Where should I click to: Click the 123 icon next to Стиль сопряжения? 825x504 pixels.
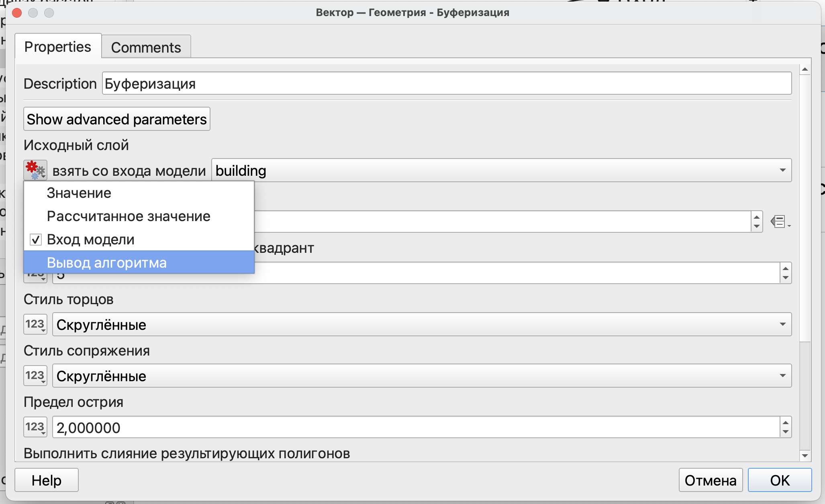[35, 376]
